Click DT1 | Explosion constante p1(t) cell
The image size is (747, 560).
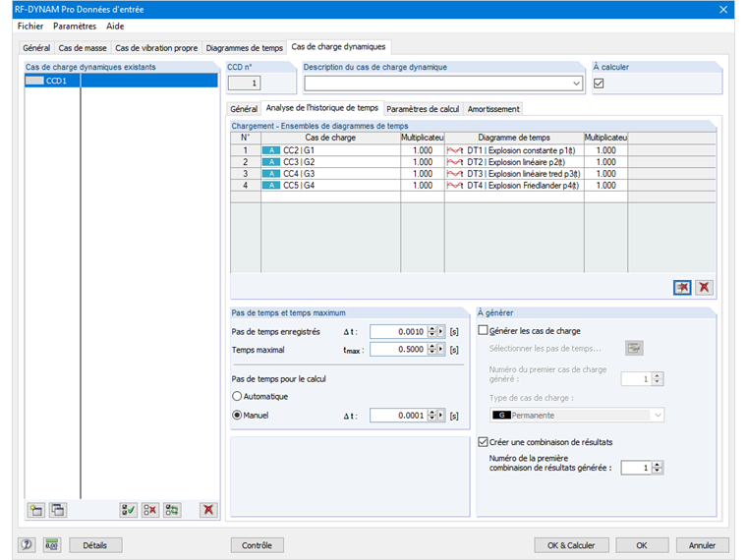point(514,150)
